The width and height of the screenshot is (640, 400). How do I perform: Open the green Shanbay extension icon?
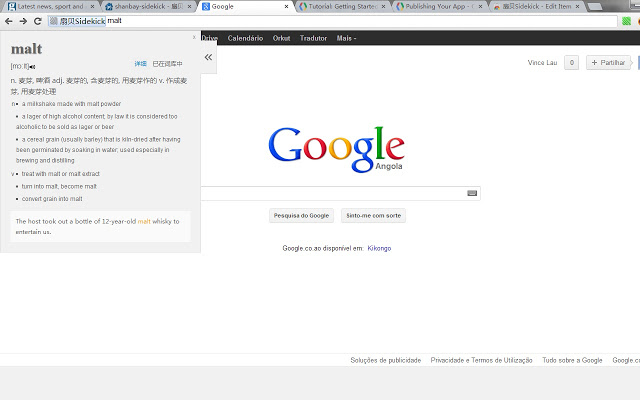click(x=626, y=21)
